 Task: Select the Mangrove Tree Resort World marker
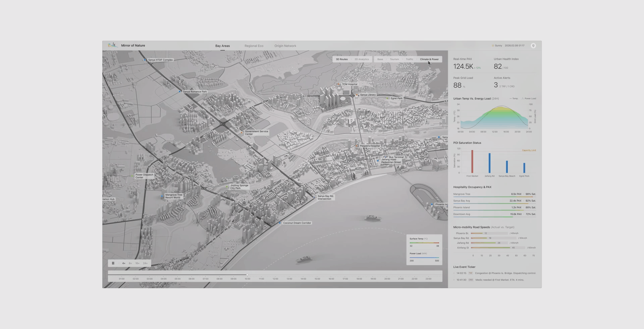162,196
